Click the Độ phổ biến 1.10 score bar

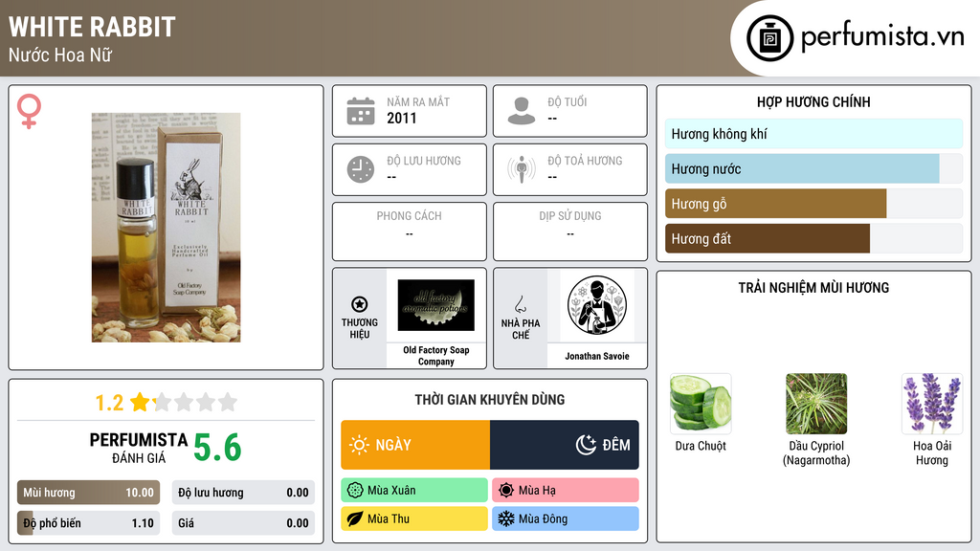tap(88, 523)
